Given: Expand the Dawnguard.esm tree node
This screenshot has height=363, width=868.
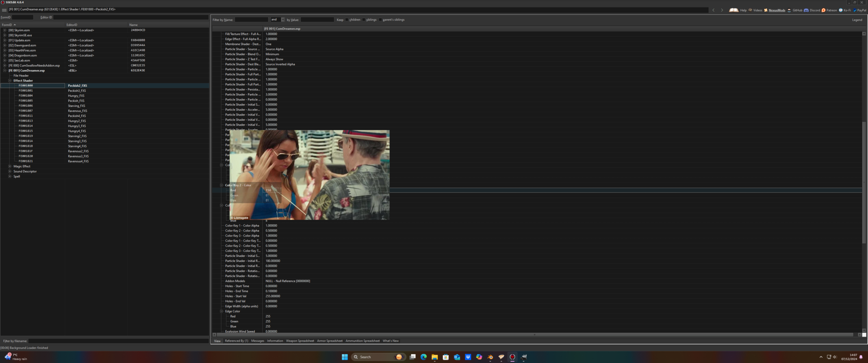Looking at the screenshot, I should tap(5, 45).
